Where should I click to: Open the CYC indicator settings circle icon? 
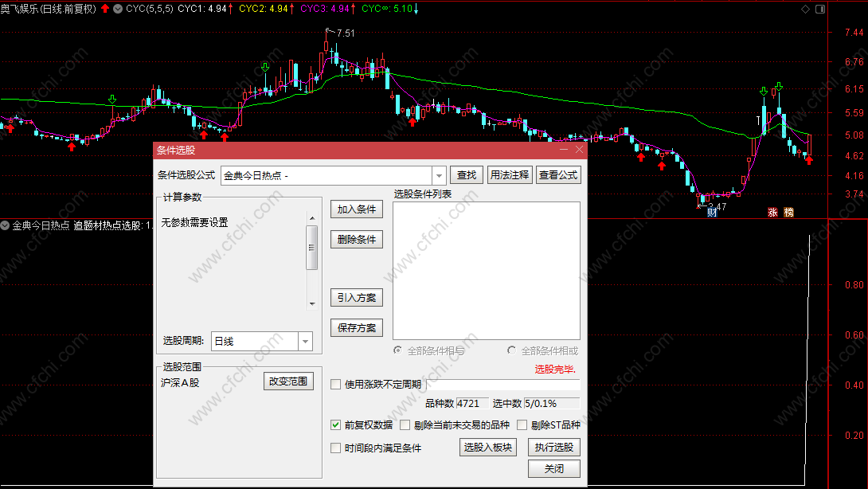(x=118, y=9)
